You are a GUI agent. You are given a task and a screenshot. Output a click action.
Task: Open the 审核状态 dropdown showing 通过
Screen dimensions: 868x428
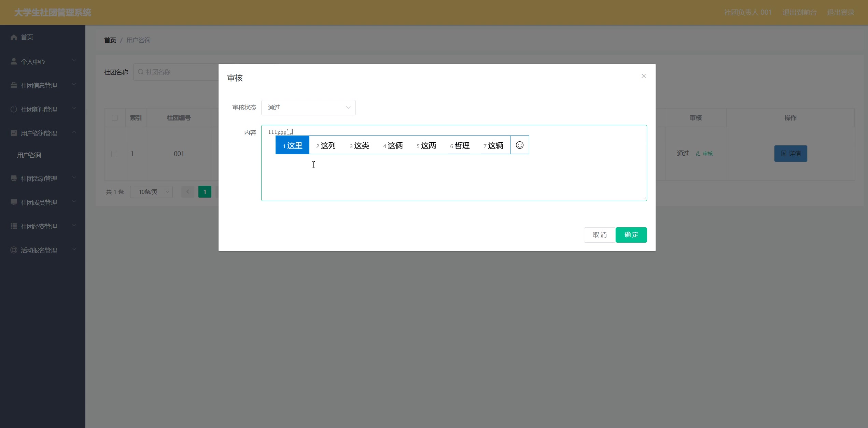pos(308,108)
